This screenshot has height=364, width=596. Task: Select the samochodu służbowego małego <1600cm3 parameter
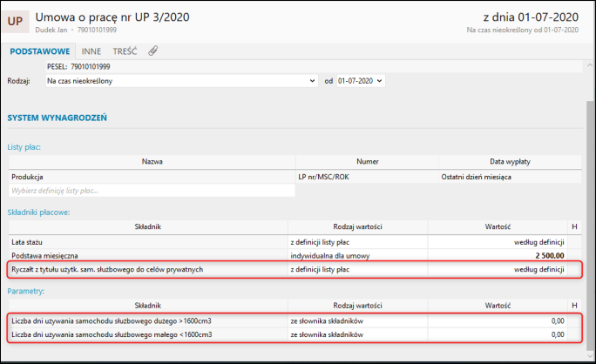coord(295,334)
